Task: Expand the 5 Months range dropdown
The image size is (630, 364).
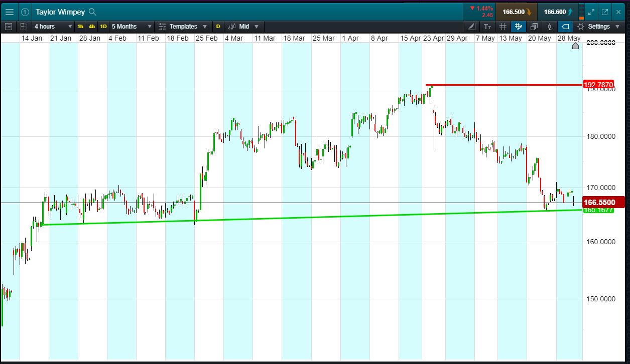Action: pyautogui.click(x=132, y=27)
